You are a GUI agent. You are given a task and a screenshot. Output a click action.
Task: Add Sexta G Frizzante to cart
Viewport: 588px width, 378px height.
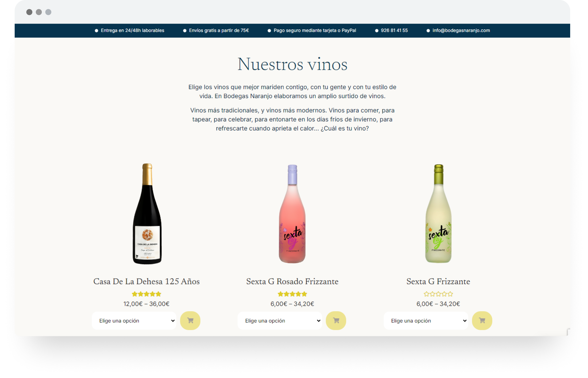pos(482,320)
